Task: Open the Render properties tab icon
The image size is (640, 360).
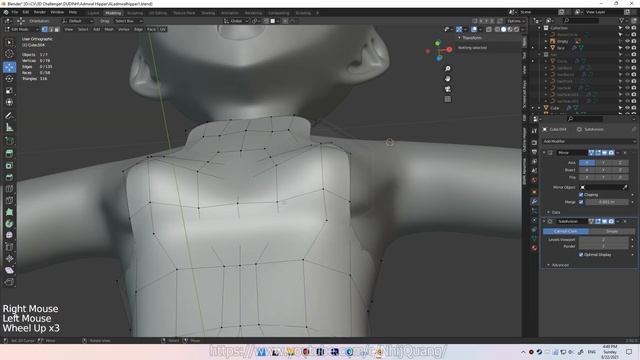Action: click(534, 142)
